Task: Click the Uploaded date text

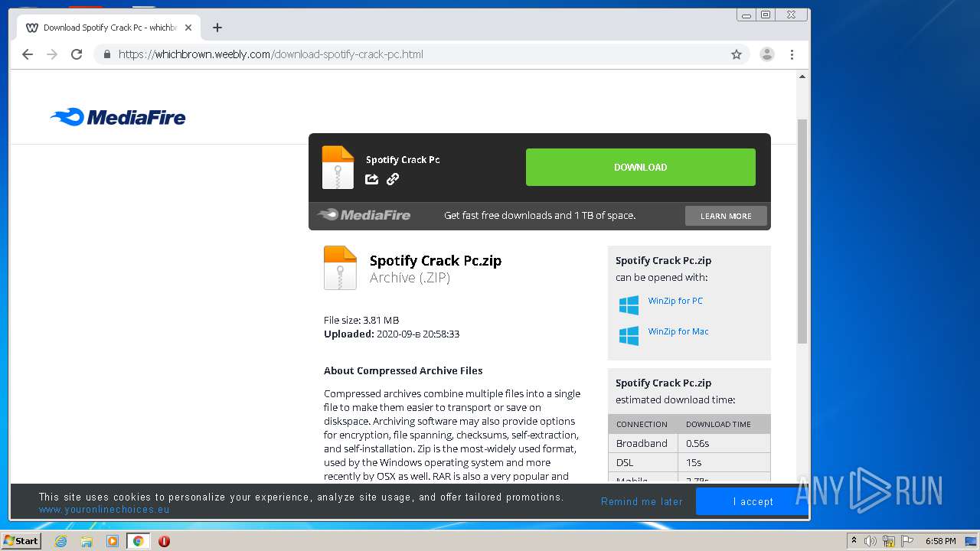Action: 391,334
